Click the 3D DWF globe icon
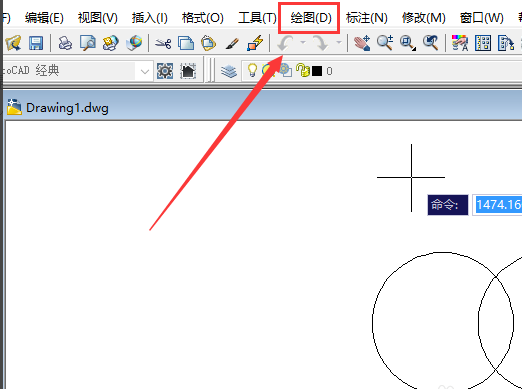The image size is (522, 389). [x=134, y=43]
